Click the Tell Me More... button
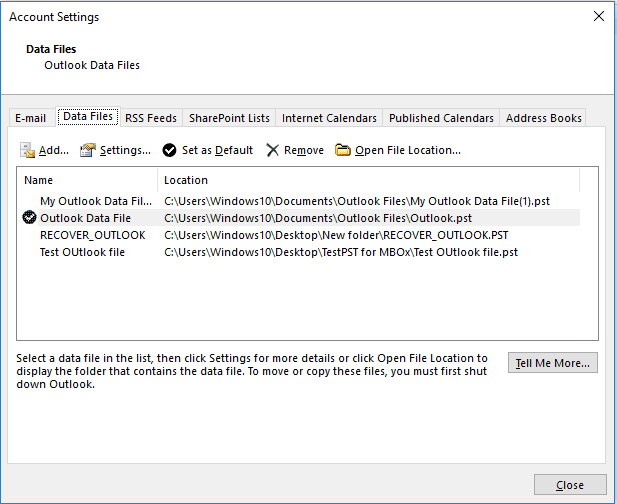Image resolution: width=617 pixels, height=504 pixels. (x=553, y=363)
